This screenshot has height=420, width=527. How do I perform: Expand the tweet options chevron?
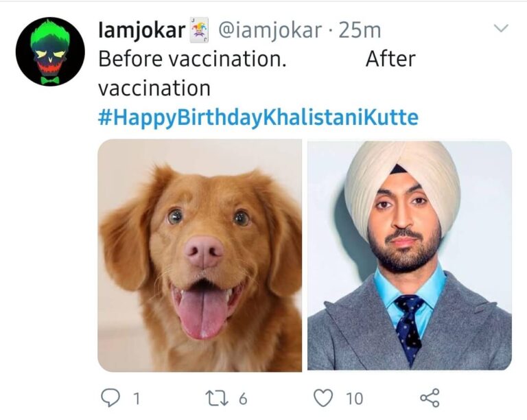[502, 28]
